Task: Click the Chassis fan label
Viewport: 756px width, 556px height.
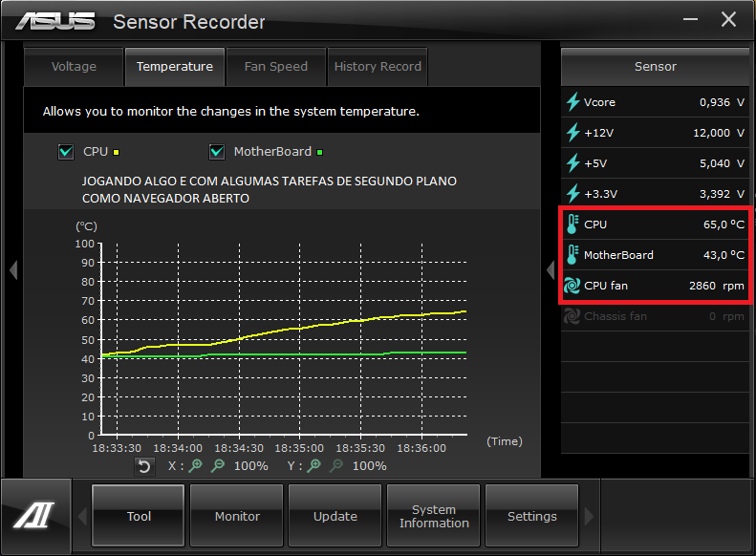Action: pyautogui.click(x=616, y=316)
